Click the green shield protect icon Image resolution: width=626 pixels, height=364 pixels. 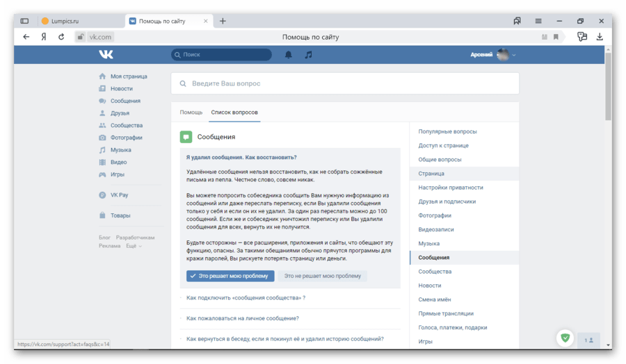pyautogui.click(x=565, y=338)
